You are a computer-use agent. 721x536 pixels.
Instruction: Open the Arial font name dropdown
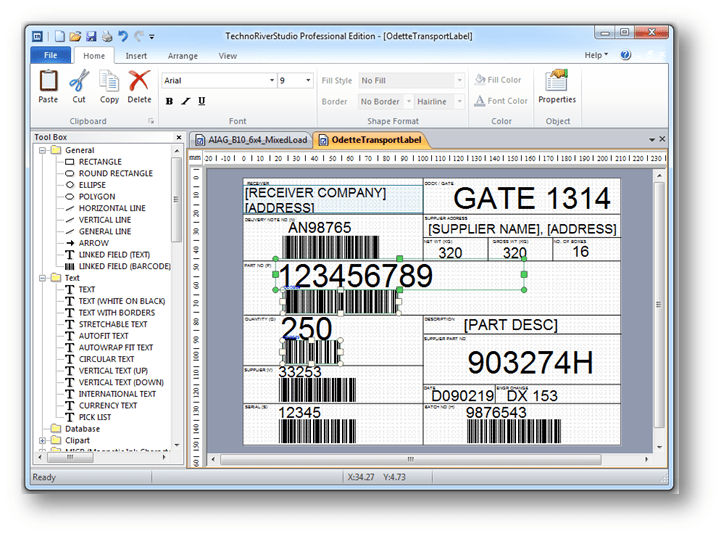pyautogui.click(x=272, y=80)
